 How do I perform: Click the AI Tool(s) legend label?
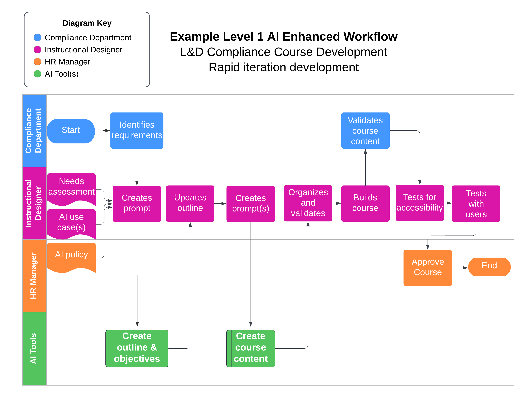62,74
